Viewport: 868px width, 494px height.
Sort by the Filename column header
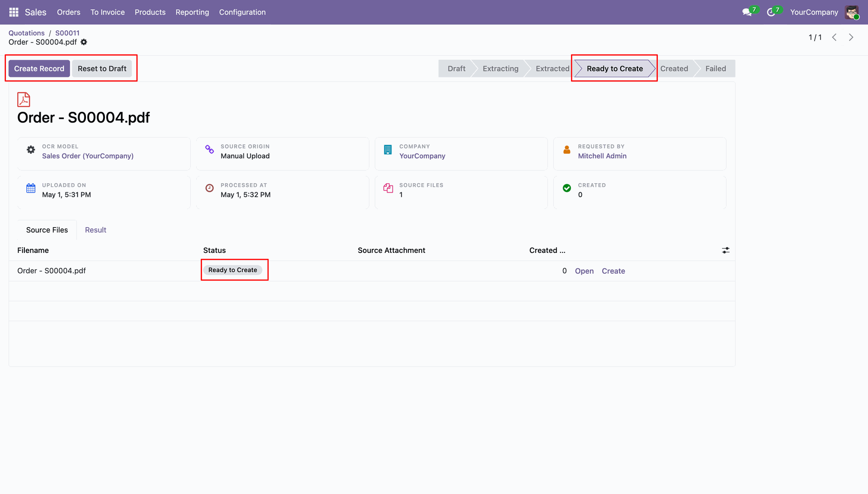click(33, 251)
